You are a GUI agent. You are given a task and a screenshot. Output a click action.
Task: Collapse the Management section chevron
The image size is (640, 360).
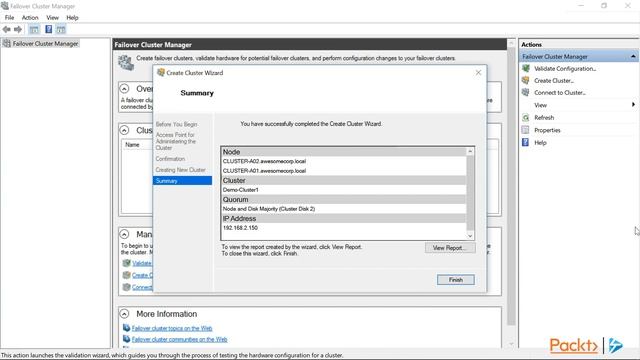click(x=124, y=234)
